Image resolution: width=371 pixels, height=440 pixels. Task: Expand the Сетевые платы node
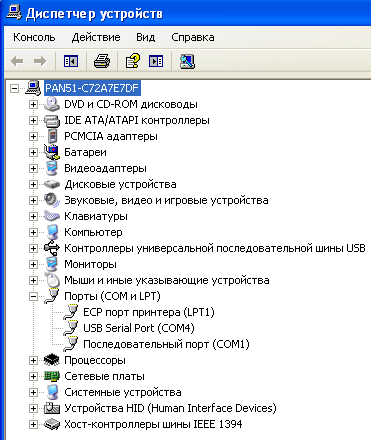[33, 377]
